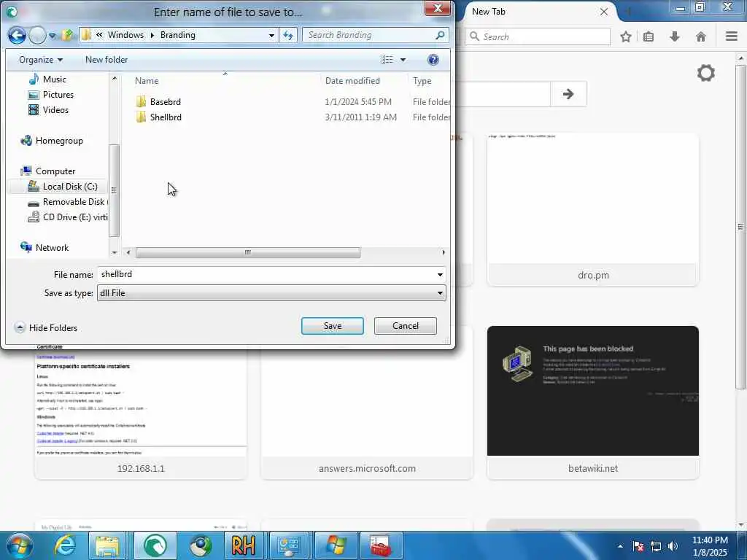Expand File name history dropdown

coord(440,275)
